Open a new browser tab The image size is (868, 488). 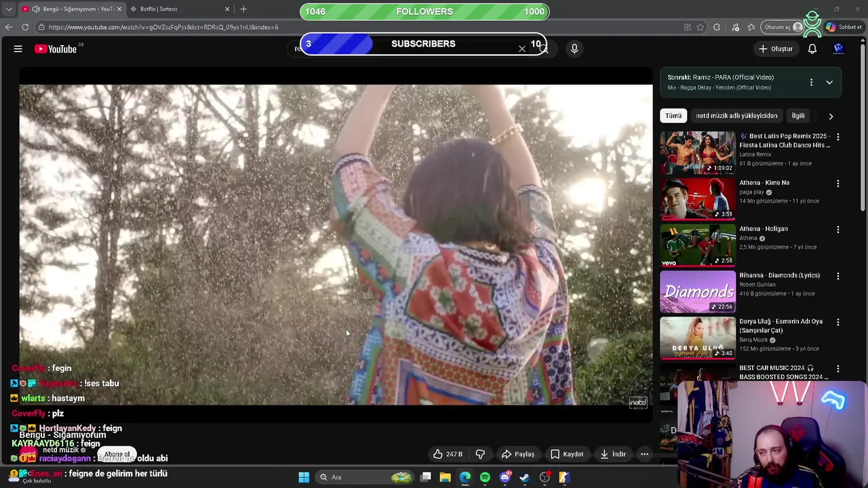click(243, 9)
